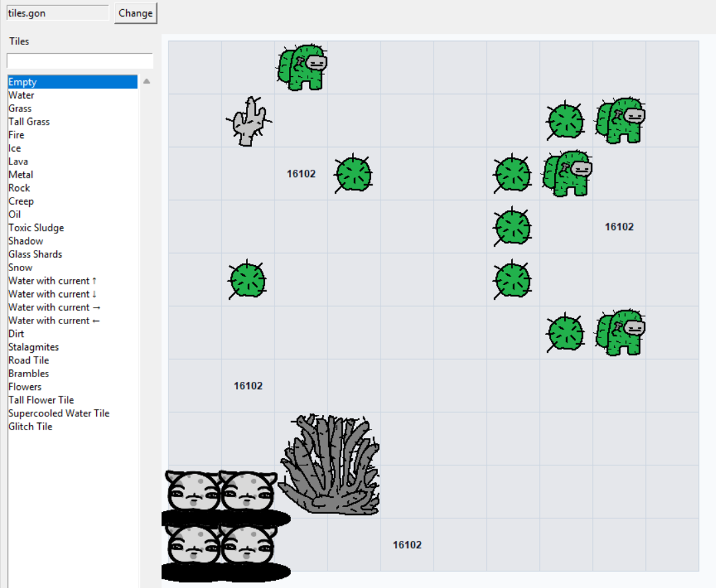
Task: Click the large gray bramble bush
Action: pos(329,465)
